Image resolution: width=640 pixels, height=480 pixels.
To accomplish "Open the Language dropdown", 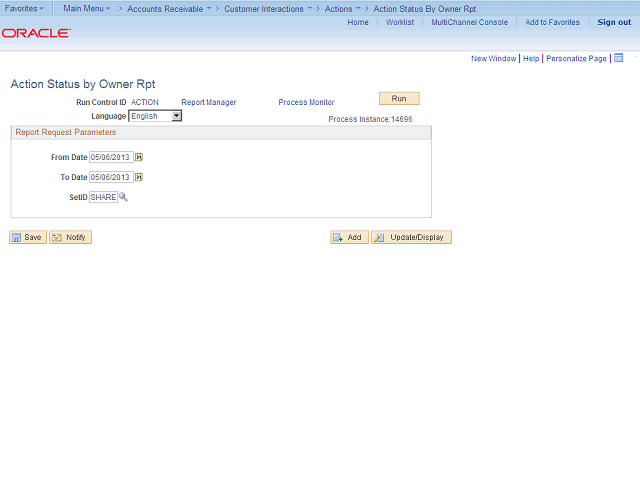I will click(x=155, y=116).
